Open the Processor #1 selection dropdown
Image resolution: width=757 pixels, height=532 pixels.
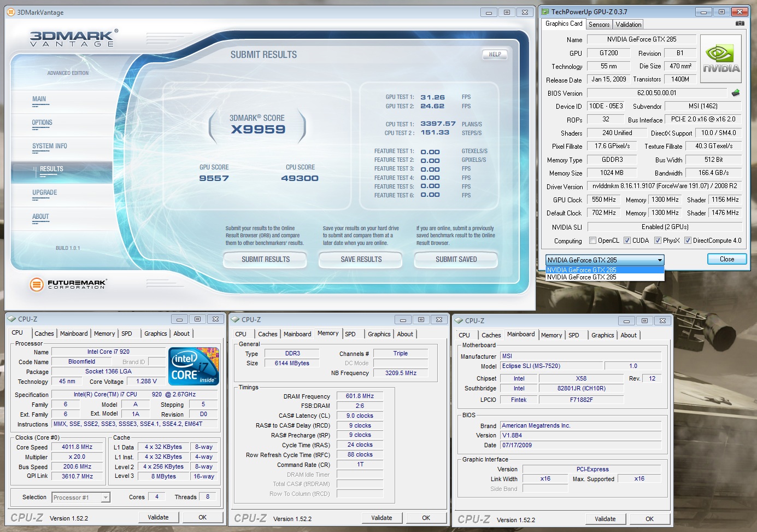(x=81, y=498)
